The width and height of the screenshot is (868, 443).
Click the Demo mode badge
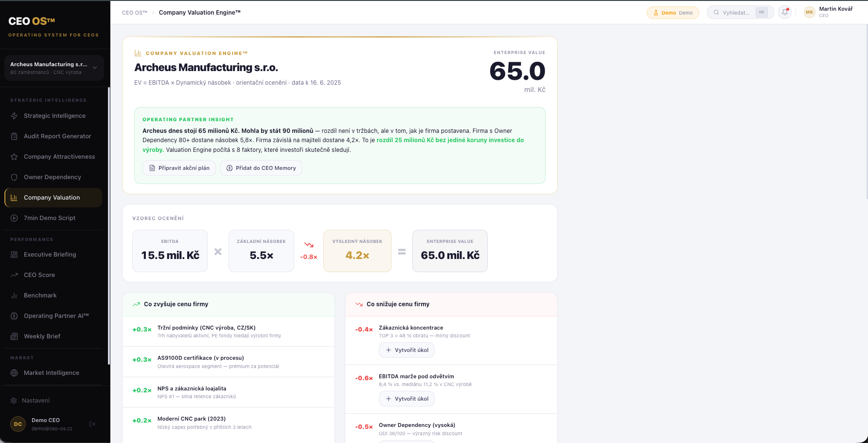673,13
